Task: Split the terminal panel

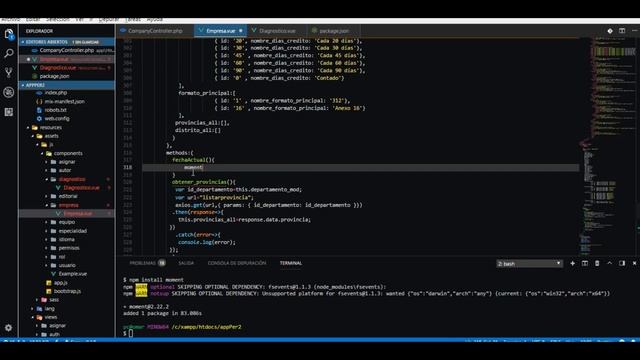Action: point(584,264)
